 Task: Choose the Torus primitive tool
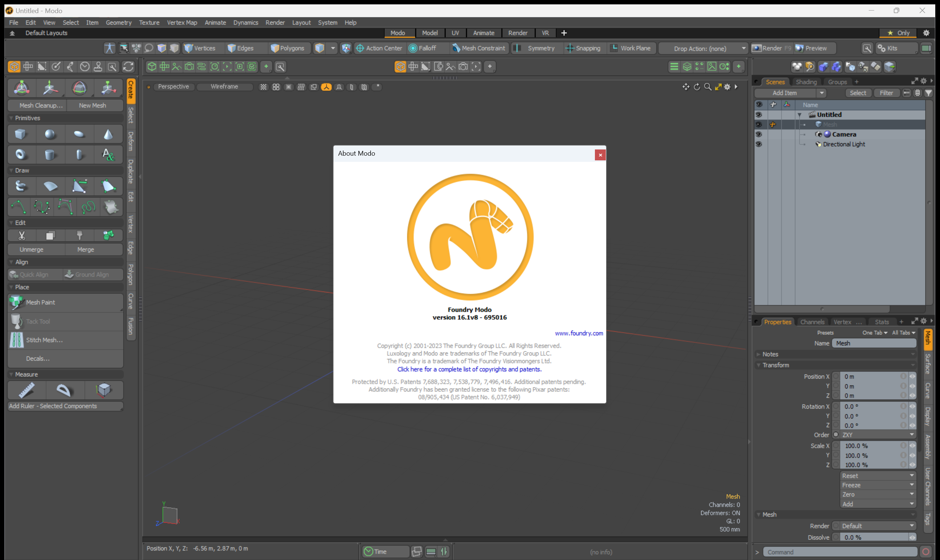coord(20,154)
